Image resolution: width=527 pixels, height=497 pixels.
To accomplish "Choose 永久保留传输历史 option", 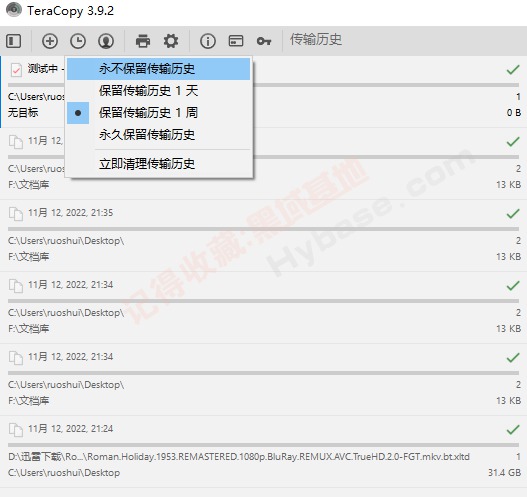I will [158, 135].
